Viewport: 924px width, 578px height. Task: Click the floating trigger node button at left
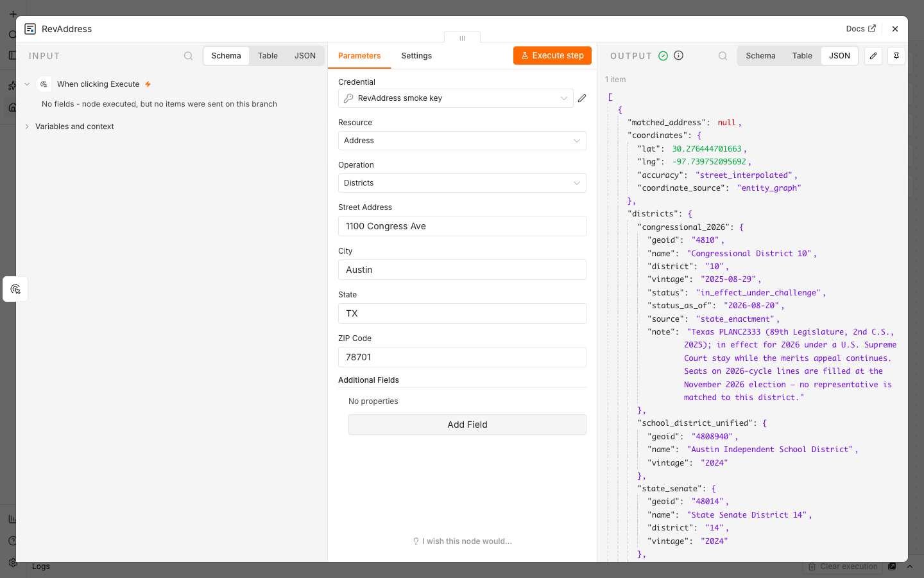(15, 289)
